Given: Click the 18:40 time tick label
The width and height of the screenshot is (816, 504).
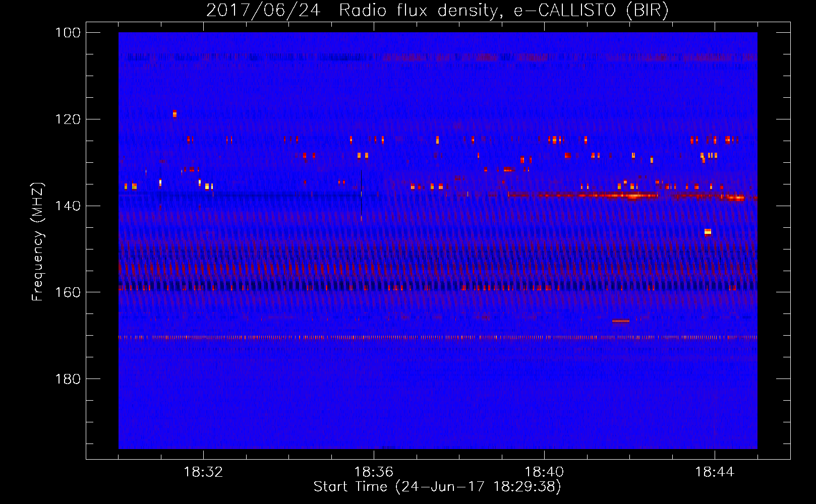Looking at the screenshot, I should tap(544, 472).
